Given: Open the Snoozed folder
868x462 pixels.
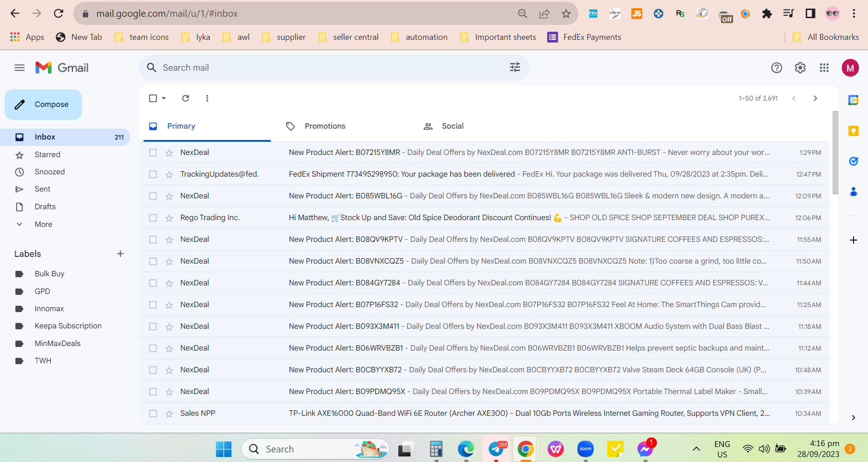Looking at the screenshot, I should 50,172.
